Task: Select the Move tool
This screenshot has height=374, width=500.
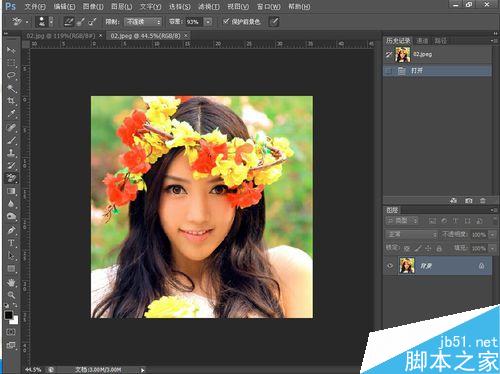Action: (x=11, y=50)
